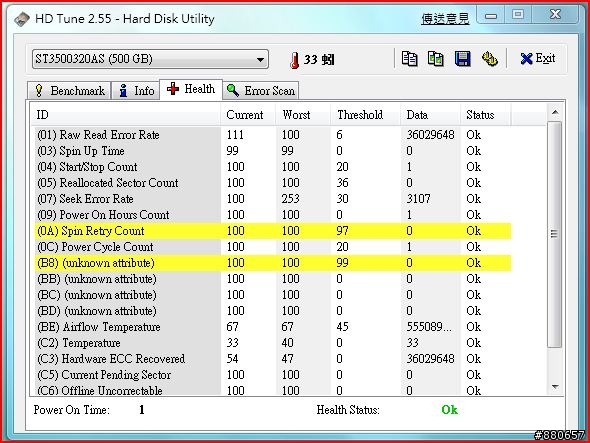Click the 33 degree temperature readout
Viewport: 590px width, 443px height.
pyautogui.click(x=319, y=59)
